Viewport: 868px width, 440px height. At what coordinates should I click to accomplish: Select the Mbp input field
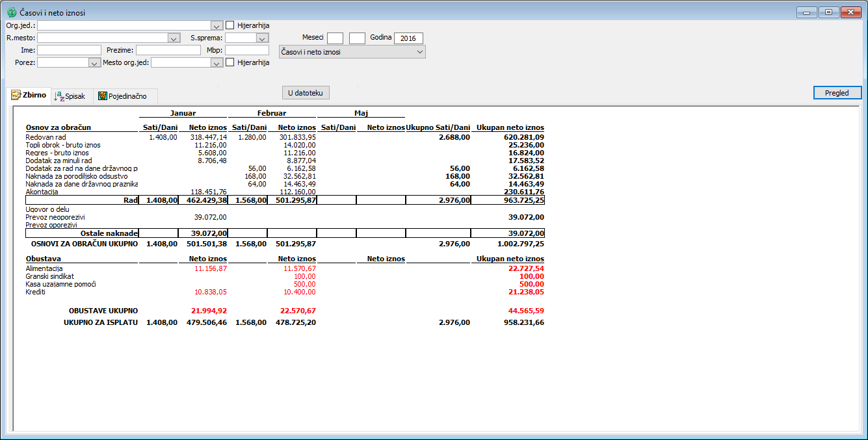[x=246, y=50]
